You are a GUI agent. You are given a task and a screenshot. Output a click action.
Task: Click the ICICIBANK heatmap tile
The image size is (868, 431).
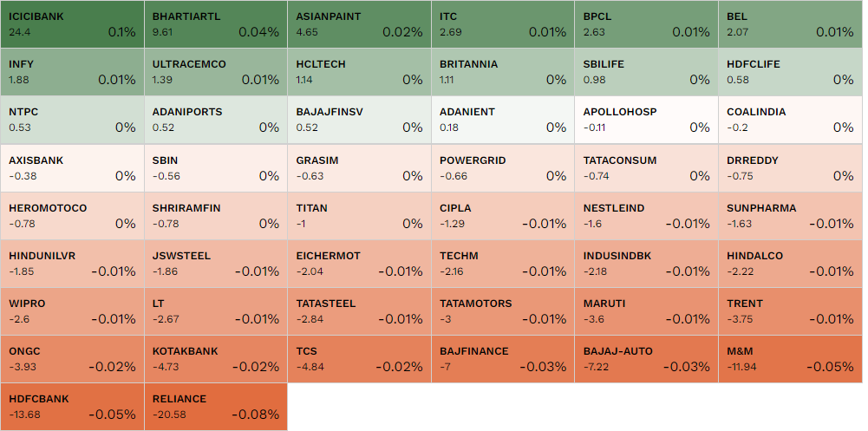[72, 24]
